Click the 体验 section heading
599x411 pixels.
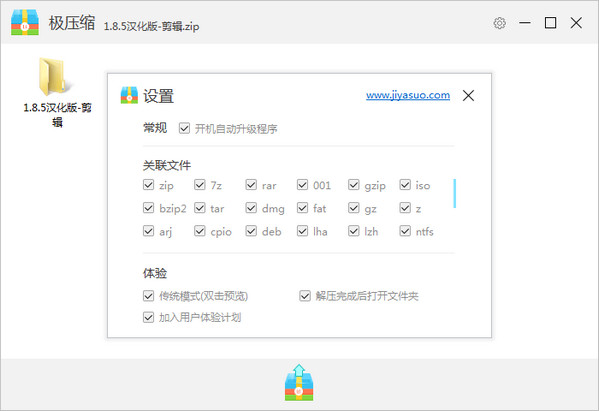pos(155,273)
